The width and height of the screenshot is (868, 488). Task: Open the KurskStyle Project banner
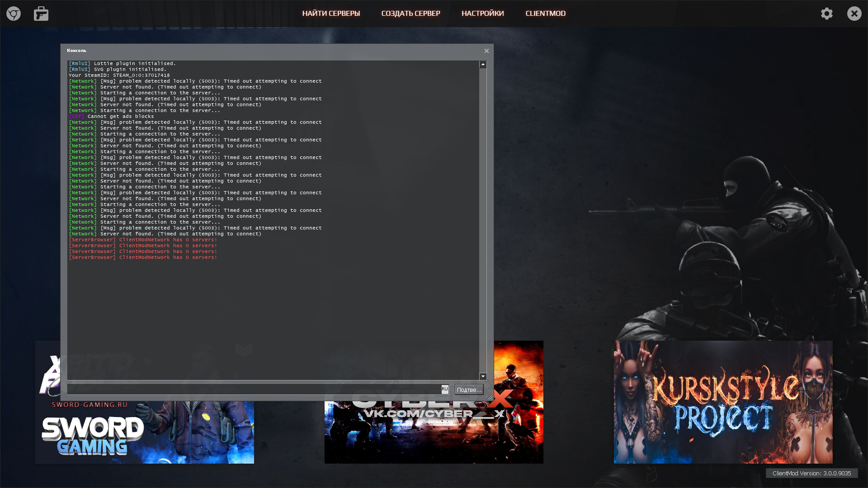click(x=723, y=402)
